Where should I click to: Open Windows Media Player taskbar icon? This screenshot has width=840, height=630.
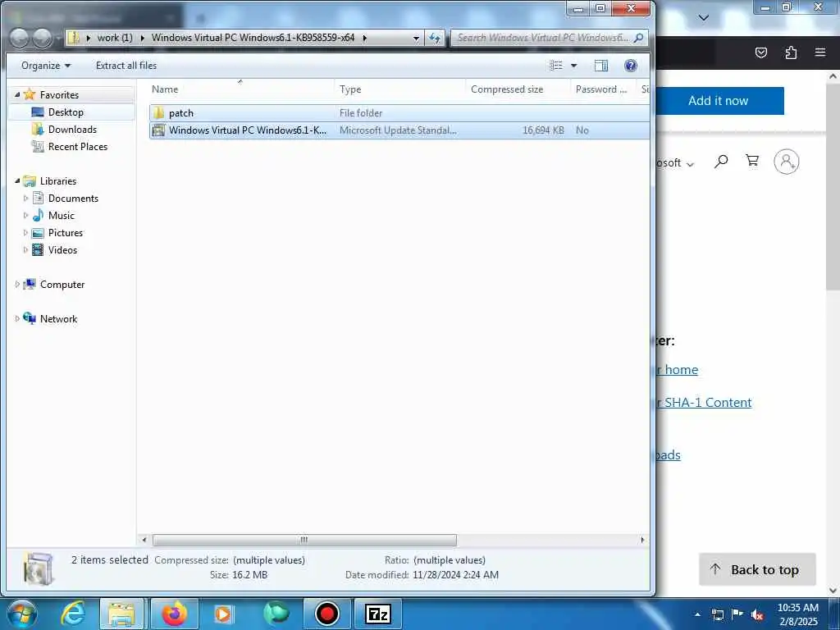(x=223, y=614)
